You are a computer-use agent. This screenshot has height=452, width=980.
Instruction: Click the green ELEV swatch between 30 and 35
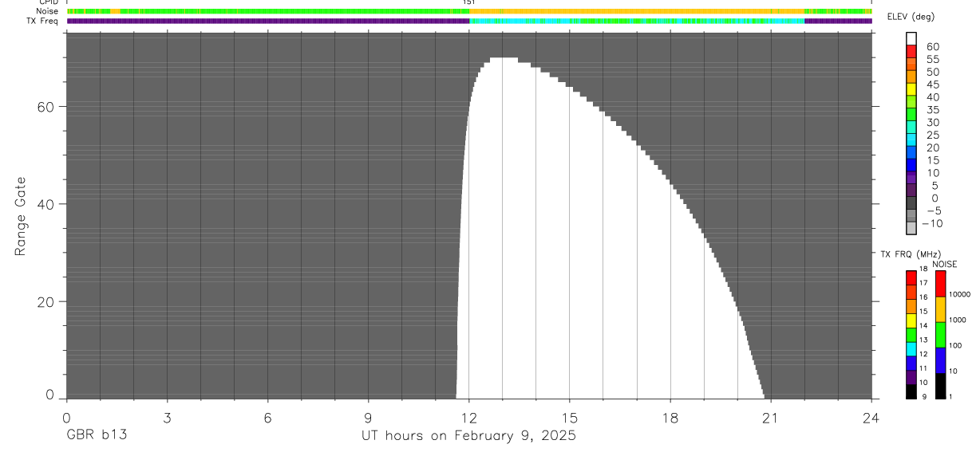coord(911,115)
